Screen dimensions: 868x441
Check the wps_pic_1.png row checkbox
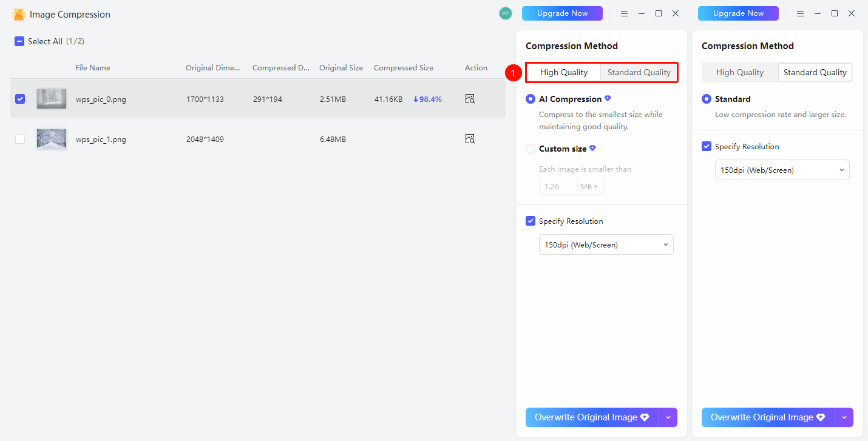pyautogui.click(x=20, y=139)
